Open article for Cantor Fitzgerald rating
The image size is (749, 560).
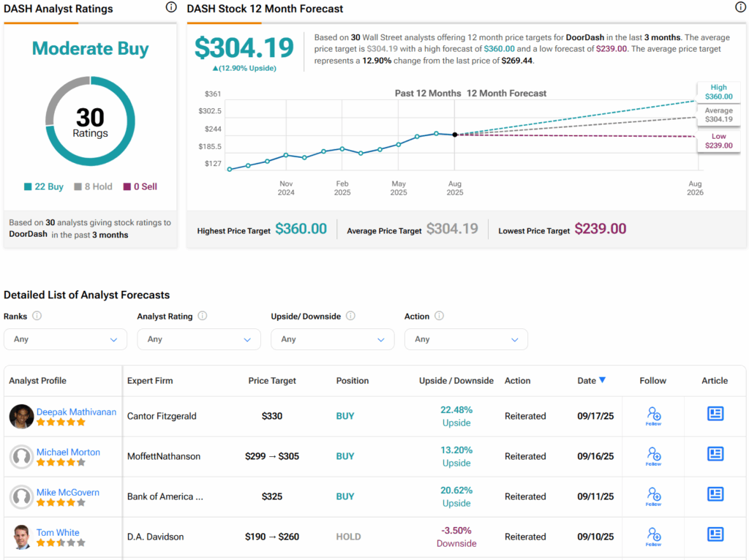pyautogui.click(x=715, y=414)
